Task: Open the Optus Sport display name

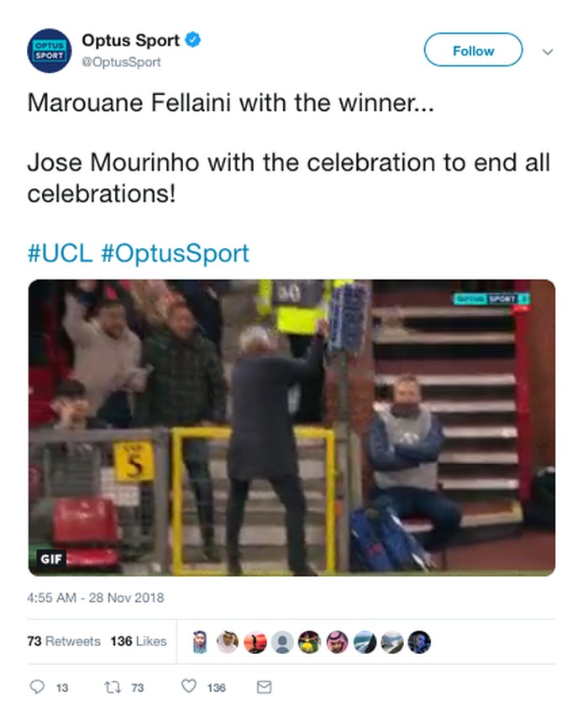Action: click(x=130, y=40)
